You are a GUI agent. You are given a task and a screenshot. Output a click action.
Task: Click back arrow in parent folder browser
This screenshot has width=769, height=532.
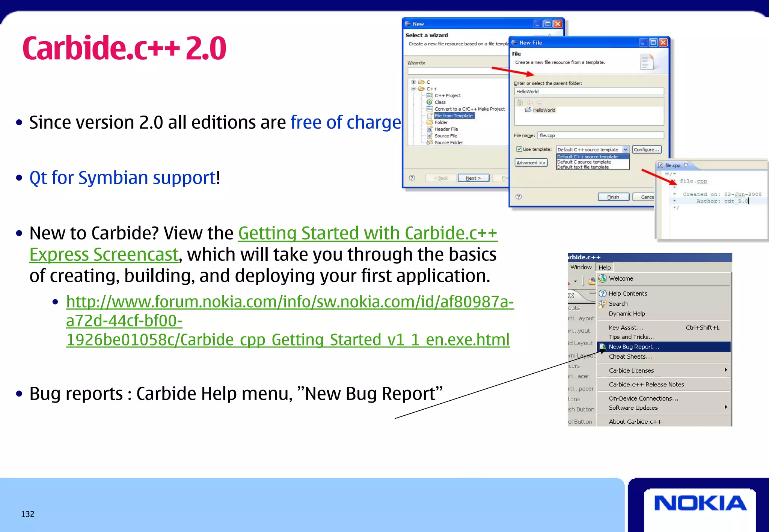(x=530, y=102)
